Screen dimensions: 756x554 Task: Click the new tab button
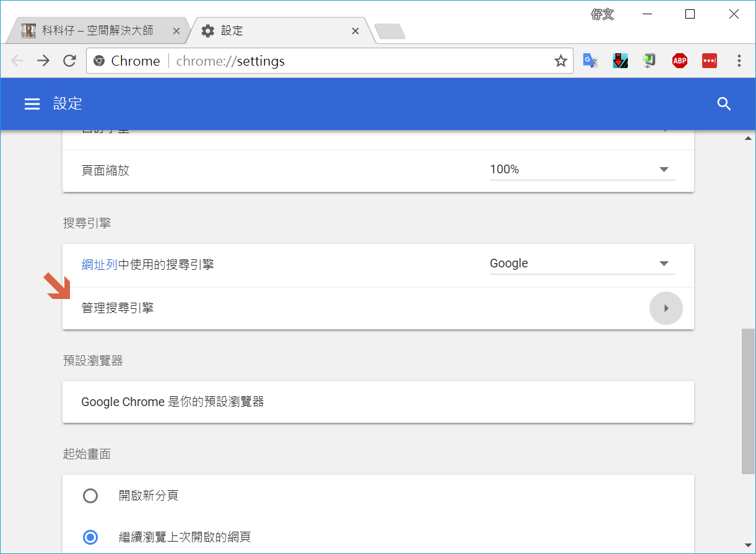point(390,31)
